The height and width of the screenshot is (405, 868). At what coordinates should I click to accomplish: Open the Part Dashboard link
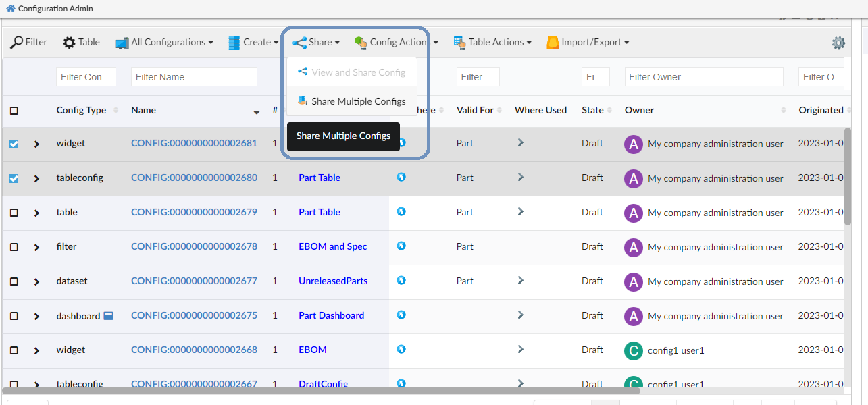tap(331, 315)
